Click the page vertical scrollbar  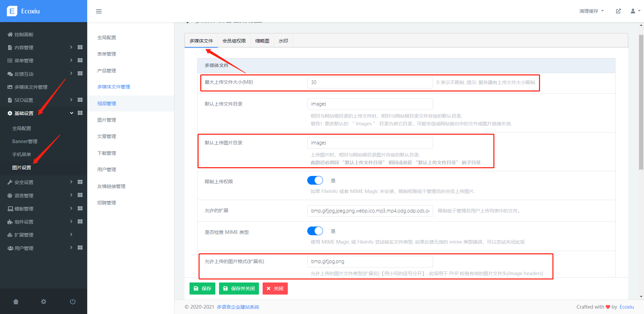641,101
